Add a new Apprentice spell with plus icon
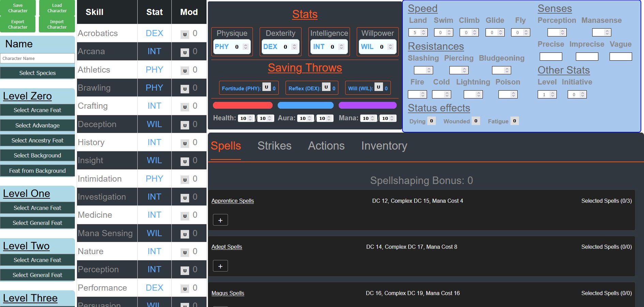Screen dimensions: 644x307 (220, 220)
